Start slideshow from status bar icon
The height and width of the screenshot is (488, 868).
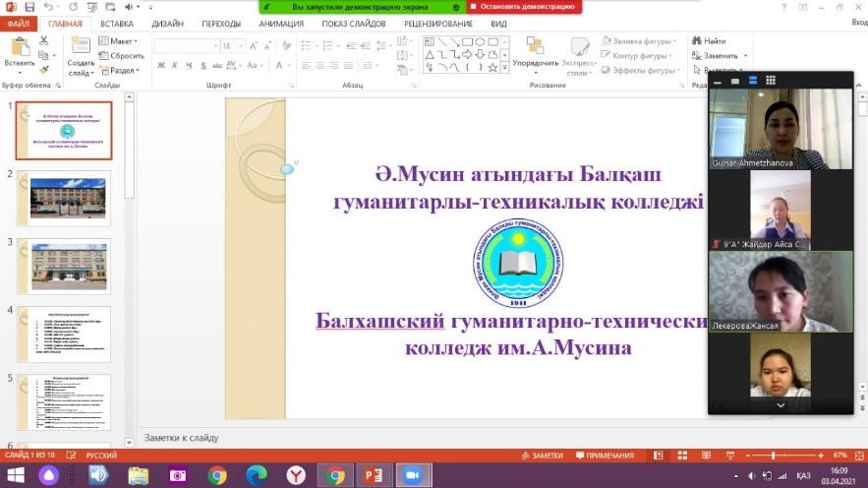pos(730,456)
